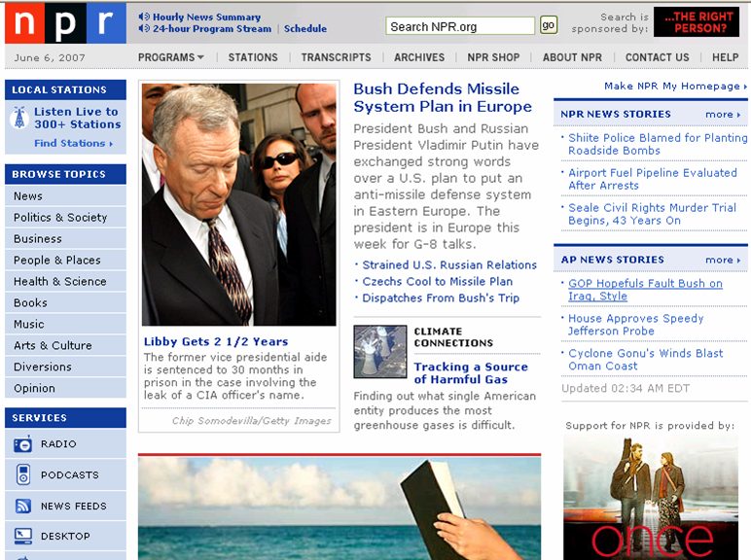The image size is (751, 560).
Task: Click the NPR logo
Action: pyautogui.click(x=65, y=23)
